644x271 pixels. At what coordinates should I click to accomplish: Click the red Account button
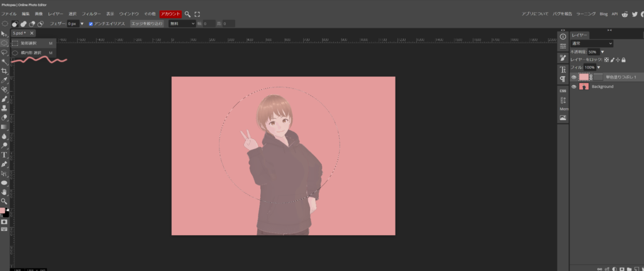click(x=170, y=13)
